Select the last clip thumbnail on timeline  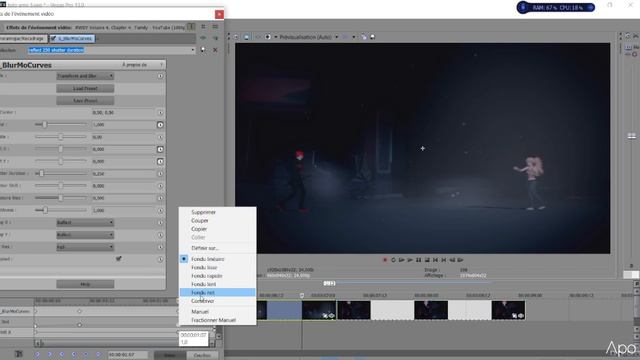click(x=508, y=310)
